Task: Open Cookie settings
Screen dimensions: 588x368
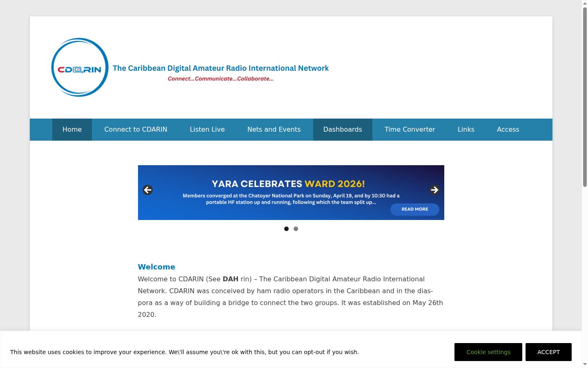Action: [488, 352]
